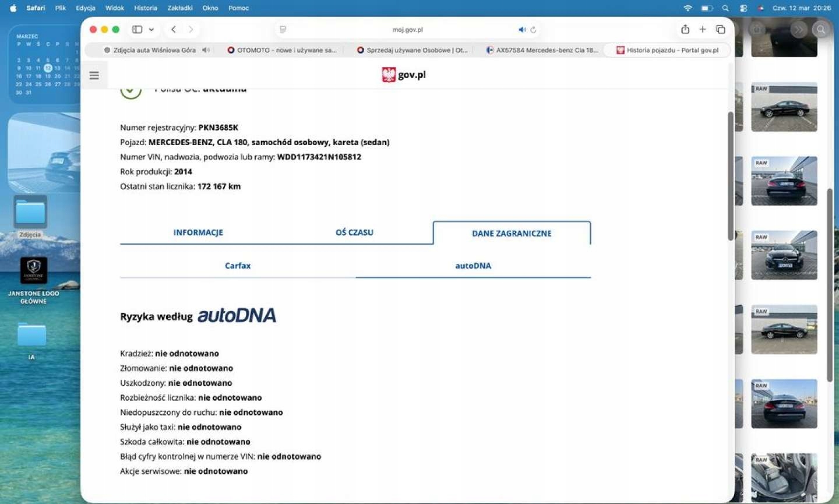Mute the Zdjęcia auta Wiśniowa Góra tab

click(x=206, y=50)
